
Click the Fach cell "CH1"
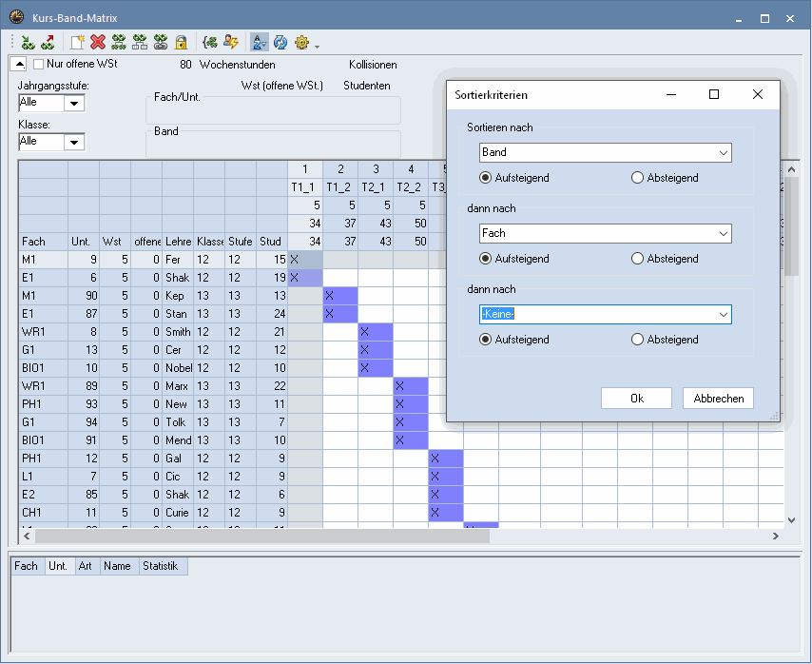point(44,513)
